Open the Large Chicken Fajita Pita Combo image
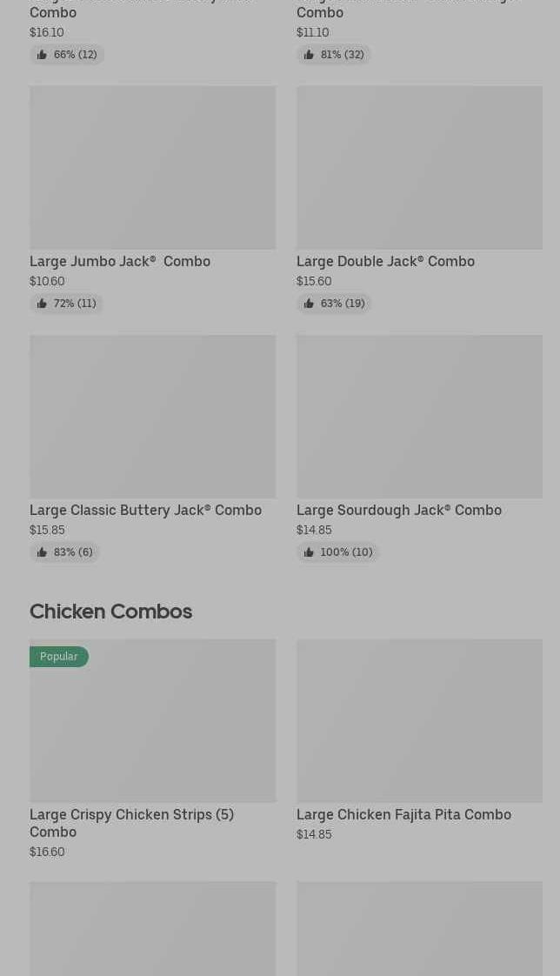The width and height of the screenshot is (560, 976). (x=419, y=720)
